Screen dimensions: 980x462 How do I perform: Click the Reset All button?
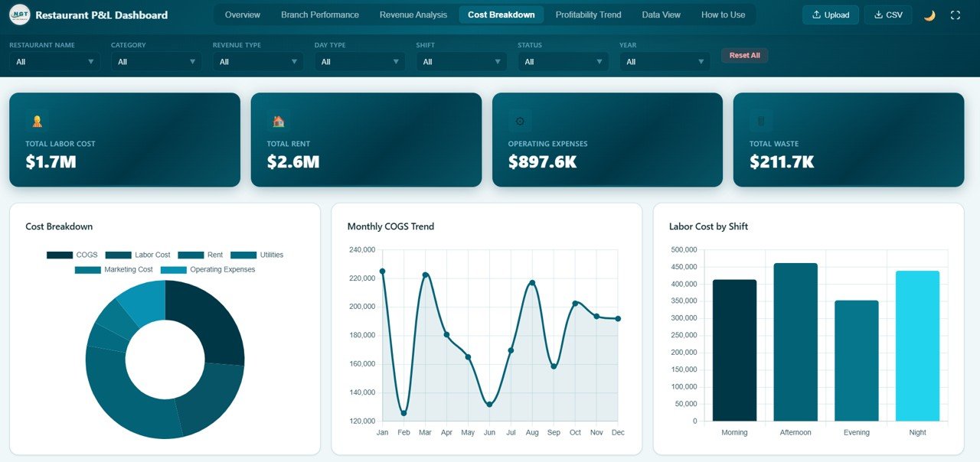[743, 55]
